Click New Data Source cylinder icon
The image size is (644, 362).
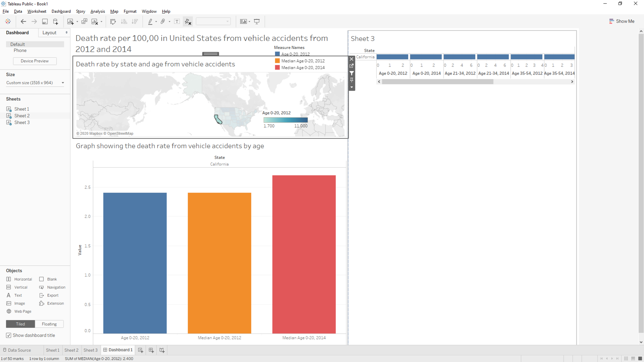click(56, 21)
